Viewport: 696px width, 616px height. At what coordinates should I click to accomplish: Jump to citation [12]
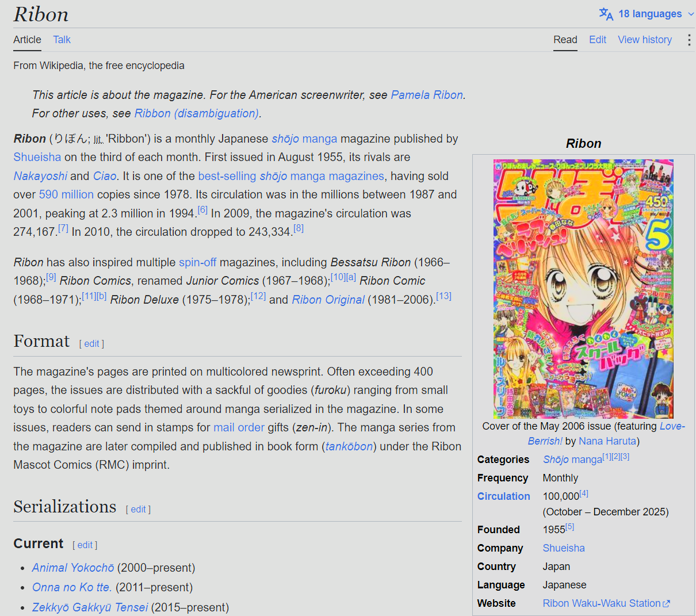258,296
